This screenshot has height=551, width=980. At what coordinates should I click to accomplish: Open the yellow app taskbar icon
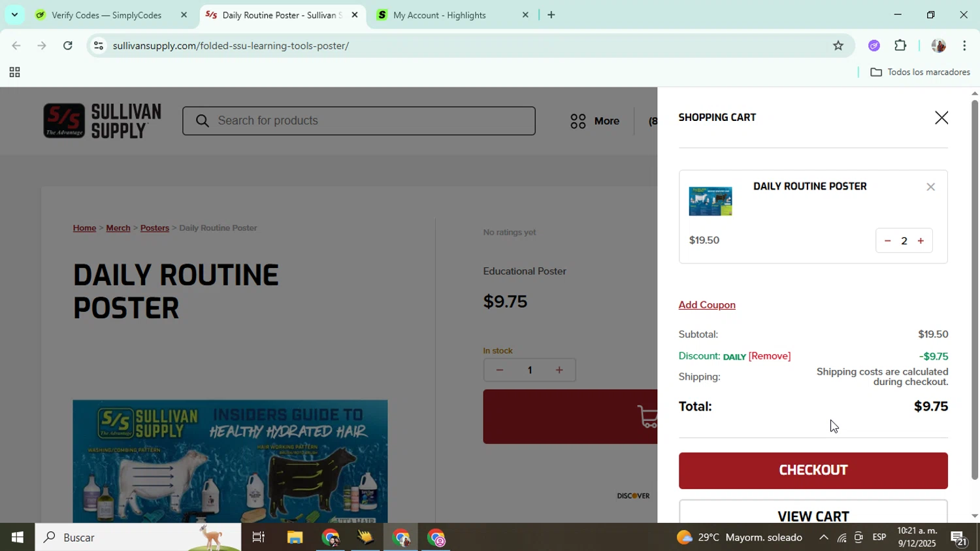coord(366,537)
